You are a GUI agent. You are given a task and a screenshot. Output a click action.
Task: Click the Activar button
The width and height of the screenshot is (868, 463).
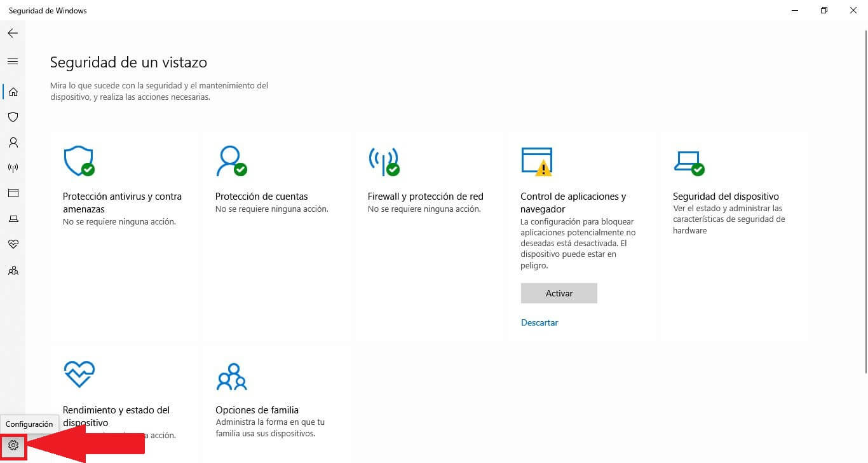559,293
